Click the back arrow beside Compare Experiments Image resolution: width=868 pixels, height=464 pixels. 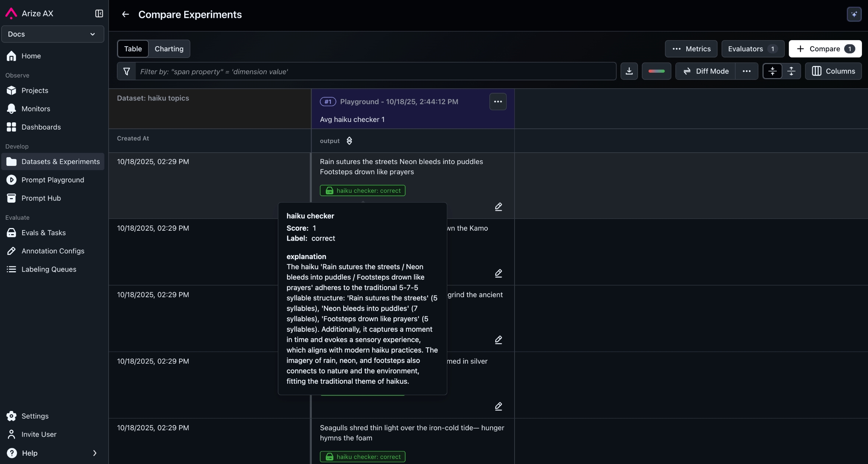click(125, 14)
